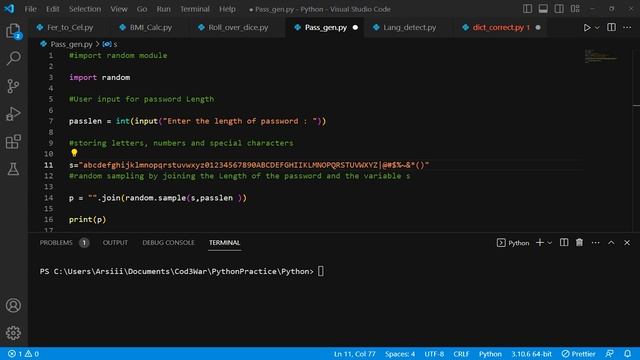
Task: Select the Pass_gen.py tab
Action: [325, 27]
